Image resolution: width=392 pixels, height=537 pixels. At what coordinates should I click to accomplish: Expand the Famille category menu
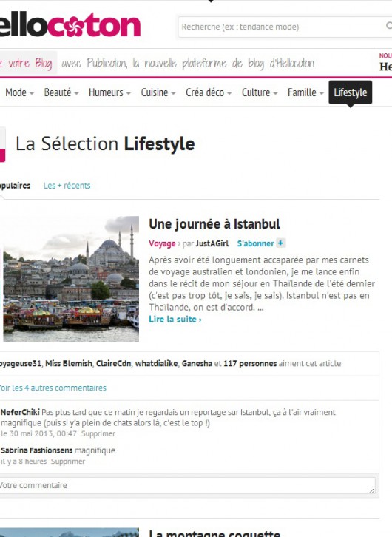(305, 92)
